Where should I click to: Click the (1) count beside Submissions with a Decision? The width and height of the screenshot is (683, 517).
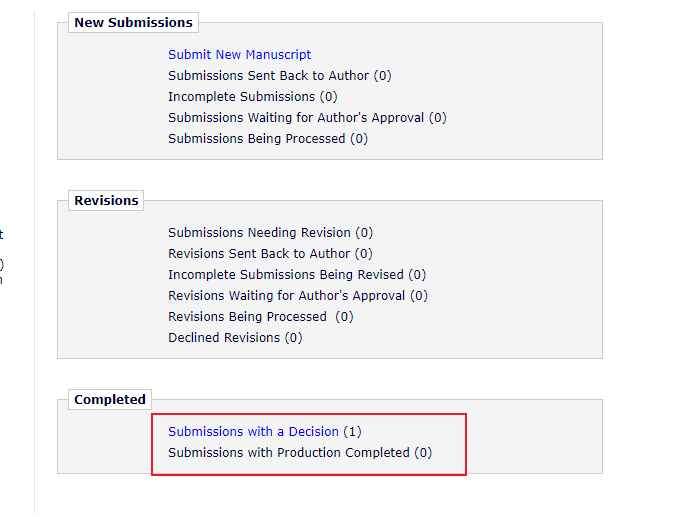pos(352,432)
